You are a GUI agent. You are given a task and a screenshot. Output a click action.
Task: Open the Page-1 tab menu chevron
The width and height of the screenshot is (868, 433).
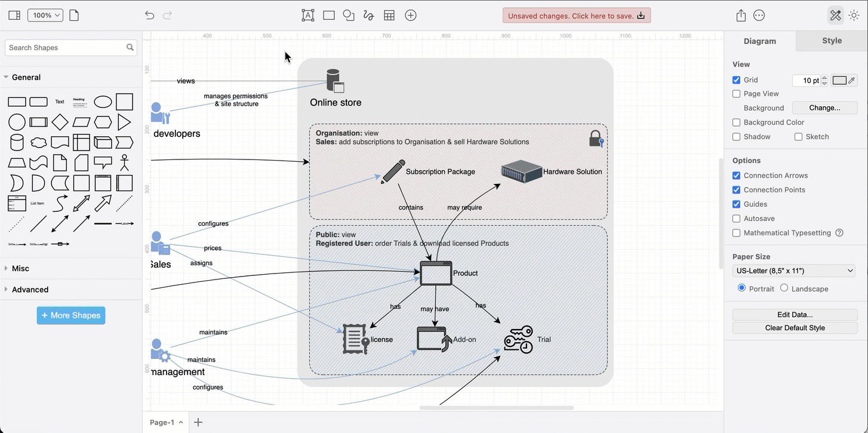click(182, 422)
